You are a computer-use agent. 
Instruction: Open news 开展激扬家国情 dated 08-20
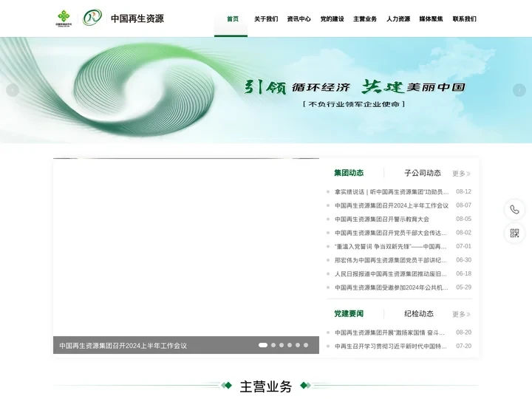[x=389, y=332]
